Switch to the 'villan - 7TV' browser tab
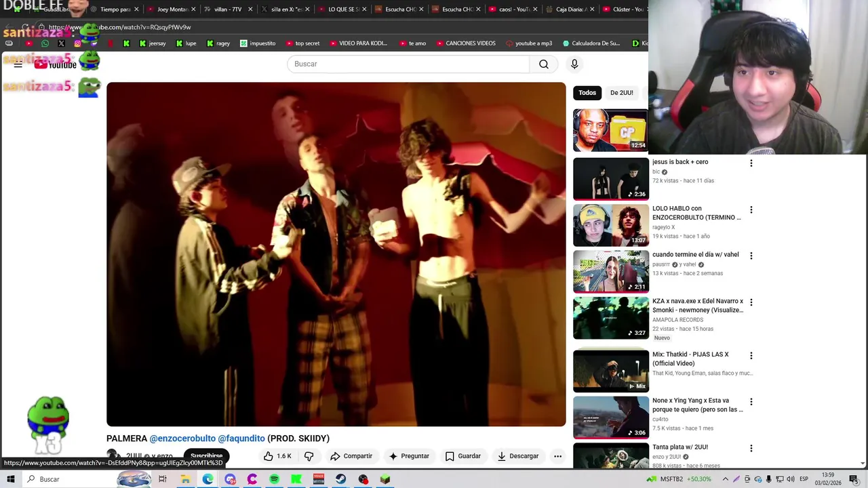 [x=227, y=9]
